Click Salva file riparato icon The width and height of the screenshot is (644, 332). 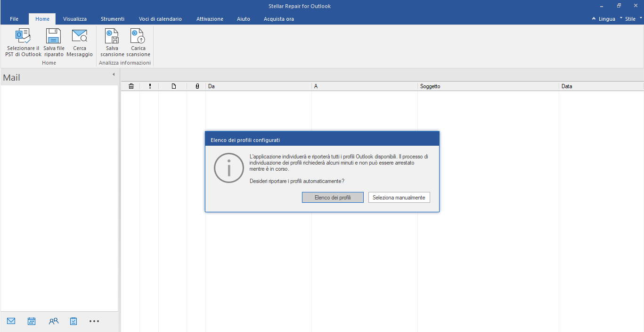point(54,37)
